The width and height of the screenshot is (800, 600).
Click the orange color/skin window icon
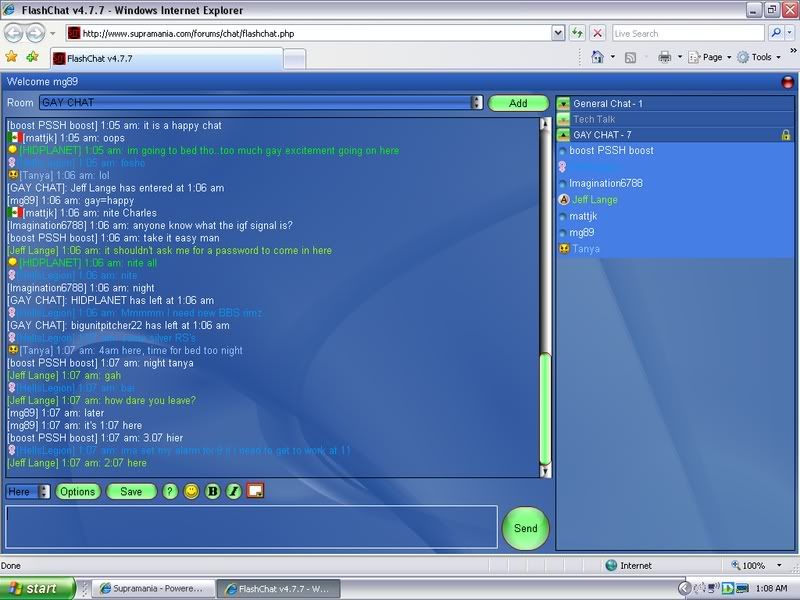tap(255, 491)
